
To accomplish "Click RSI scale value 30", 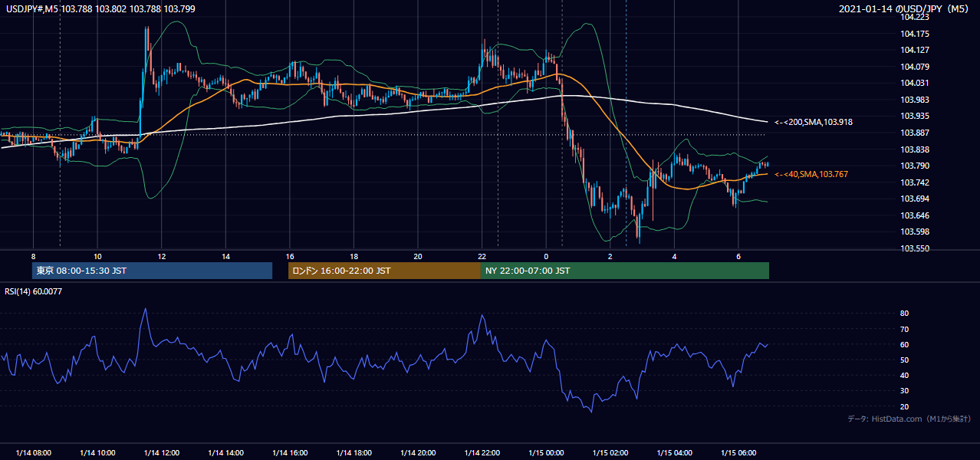I will pos(905,391).
